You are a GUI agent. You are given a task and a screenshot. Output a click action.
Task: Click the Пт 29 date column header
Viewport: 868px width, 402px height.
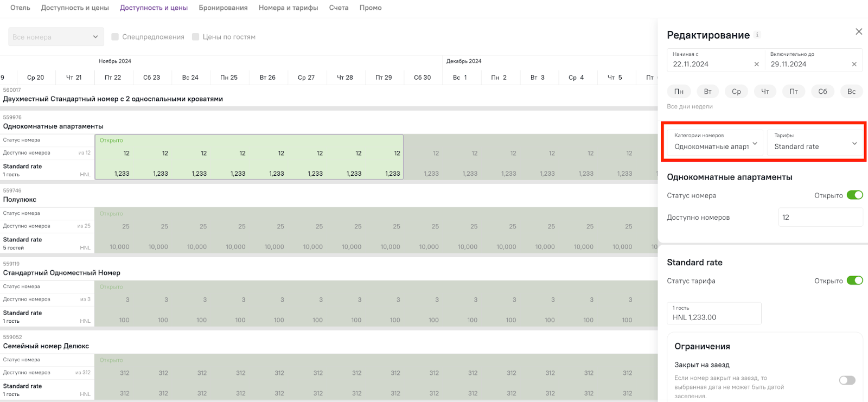coord(384,78)
